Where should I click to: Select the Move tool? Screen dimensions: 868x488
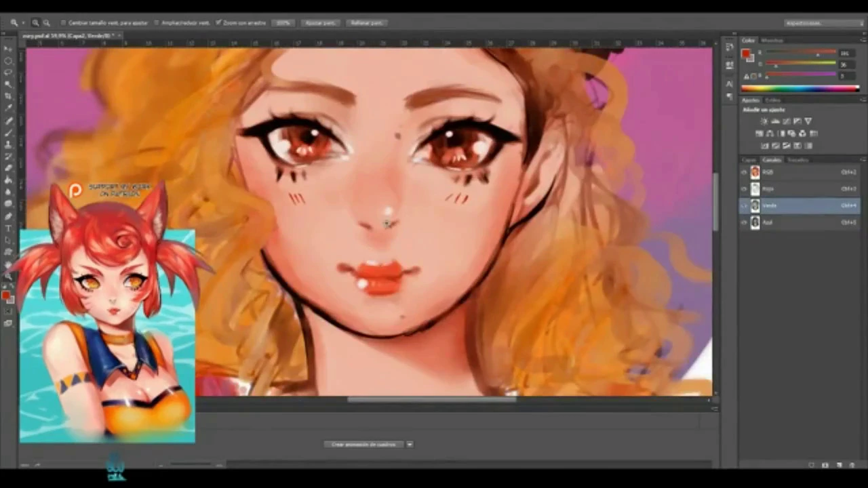click(x=8, y=49)
